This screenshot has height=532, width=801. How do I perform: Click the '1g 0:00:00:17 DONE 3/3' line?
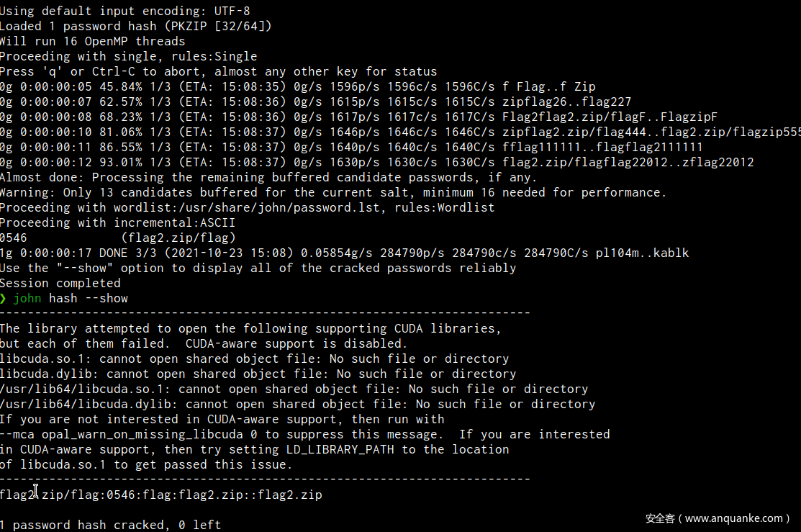click(344, 253)
